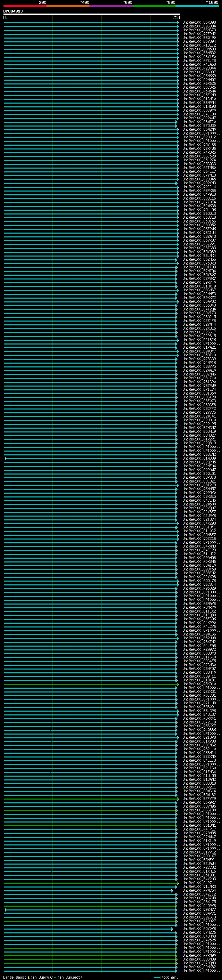
Task: Select hit label UniRef100_A7HQN3
Action: (199, 963)
